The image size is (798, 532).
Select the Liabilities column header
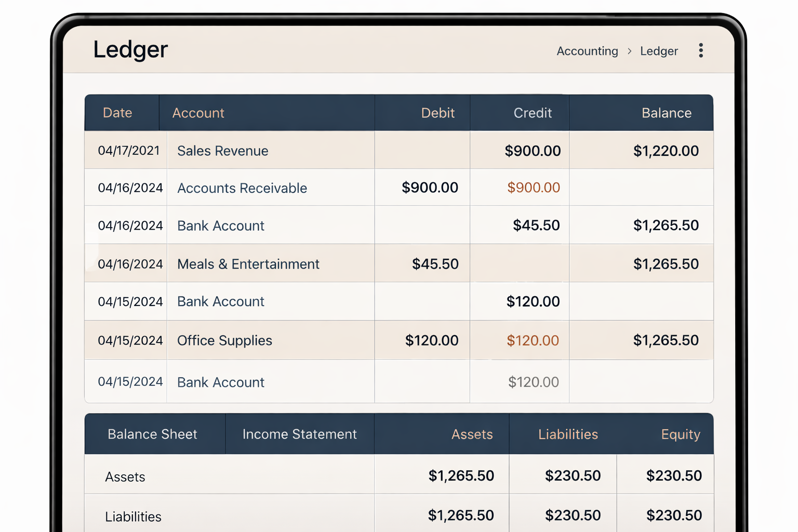(568, 434)
